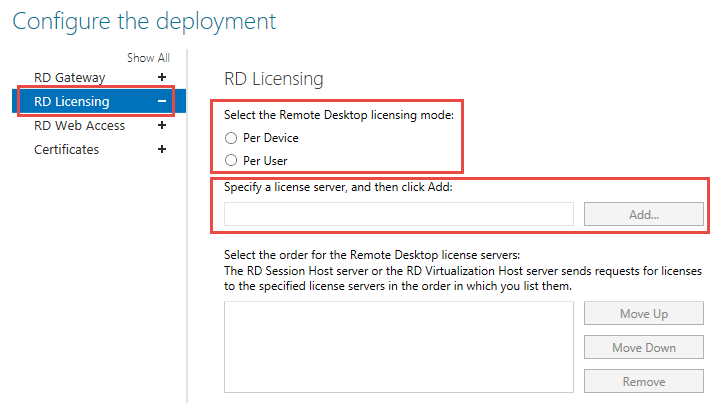Open the Certificates settings page
The width and height of the screenshot is (713, 403).
pos(66,150)
